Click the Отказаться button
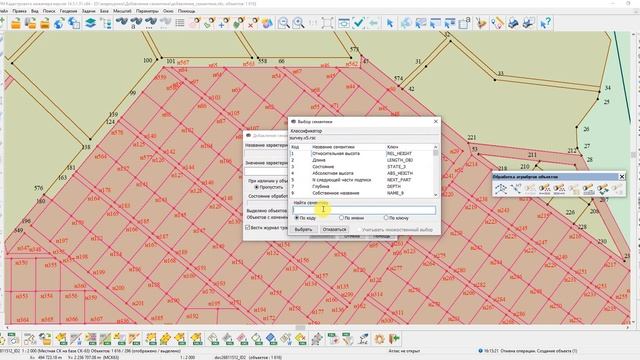 tap(334, 229)
